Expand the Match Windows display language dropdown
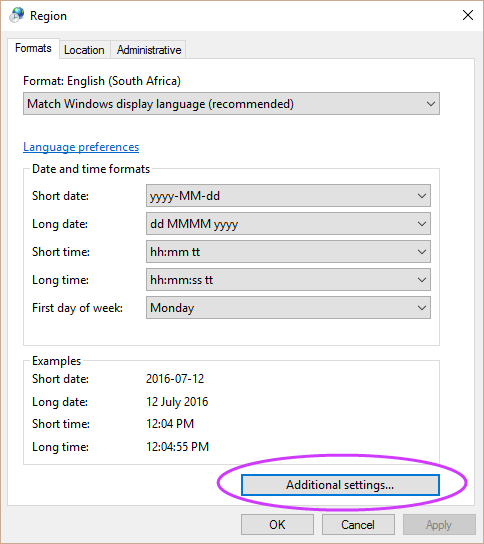The width and height of the screenshot is (484, 544). point(231,104)
